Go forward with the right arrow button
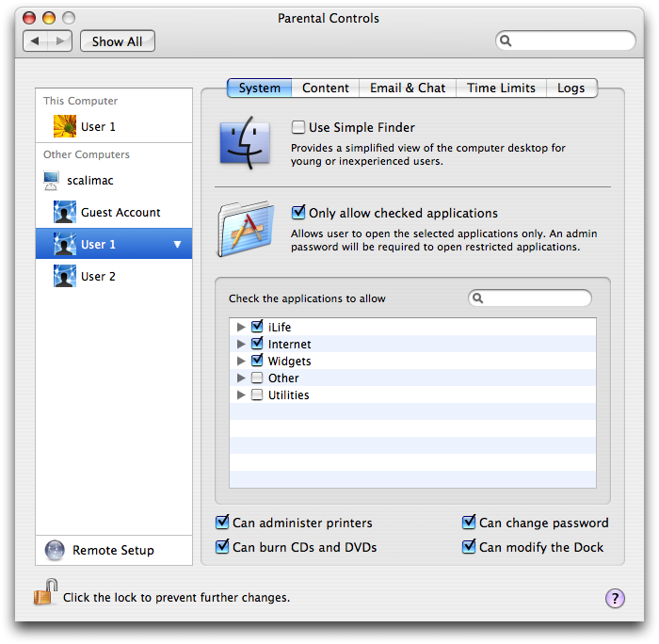 [x=59, y=40]
